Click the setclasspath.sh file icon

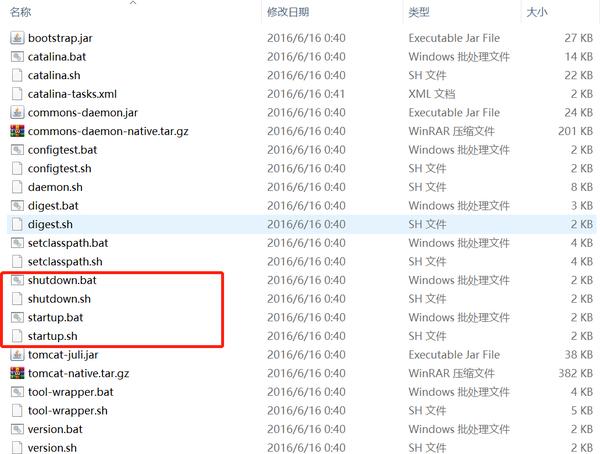[x=17, y=261]
